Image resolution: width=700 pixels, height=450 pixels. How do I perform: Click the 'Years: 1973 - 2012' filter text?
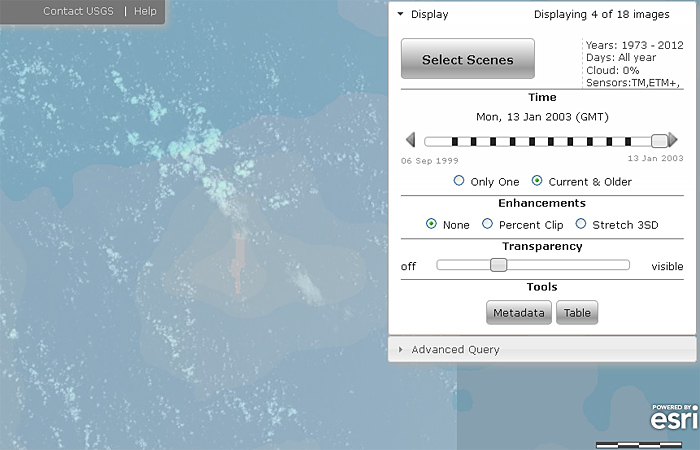634,45
